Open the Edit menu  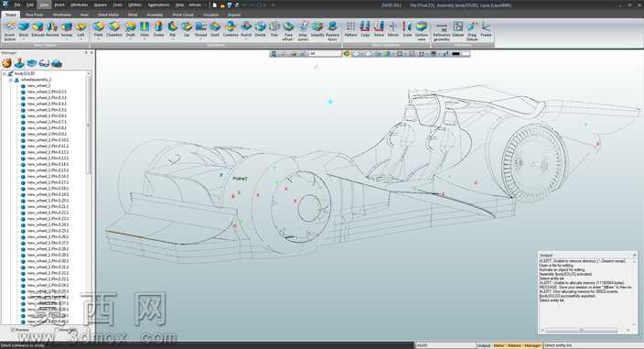coord(30,5)
